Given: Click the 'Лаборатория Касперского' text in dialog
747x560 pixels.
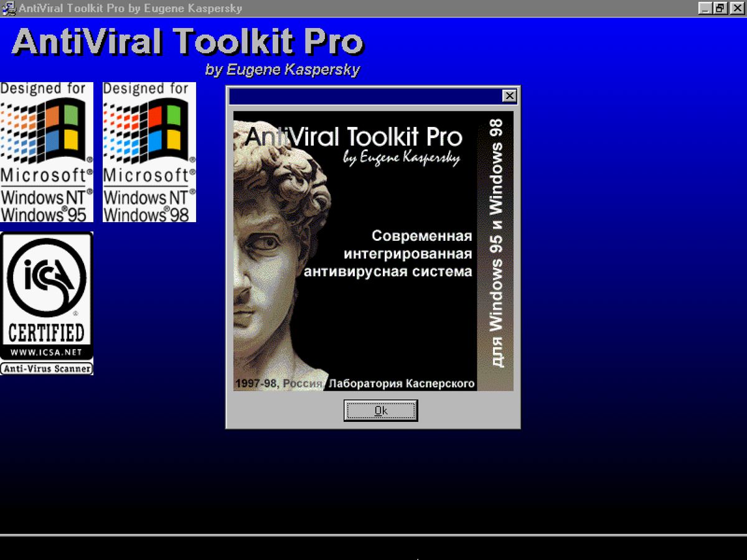Looking at the screenshot, I should 402,384.
